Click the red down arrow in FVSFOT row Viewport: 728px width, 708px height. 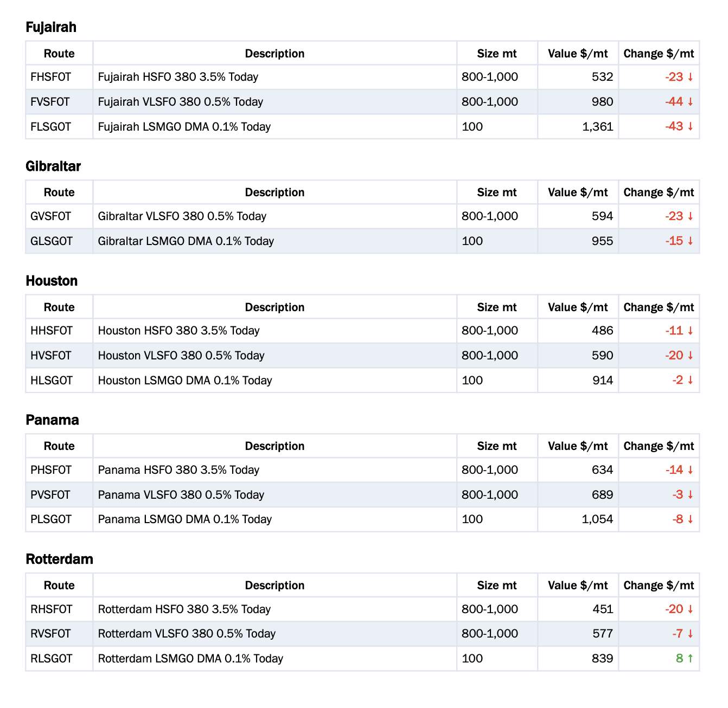click(x=691, y=102)
